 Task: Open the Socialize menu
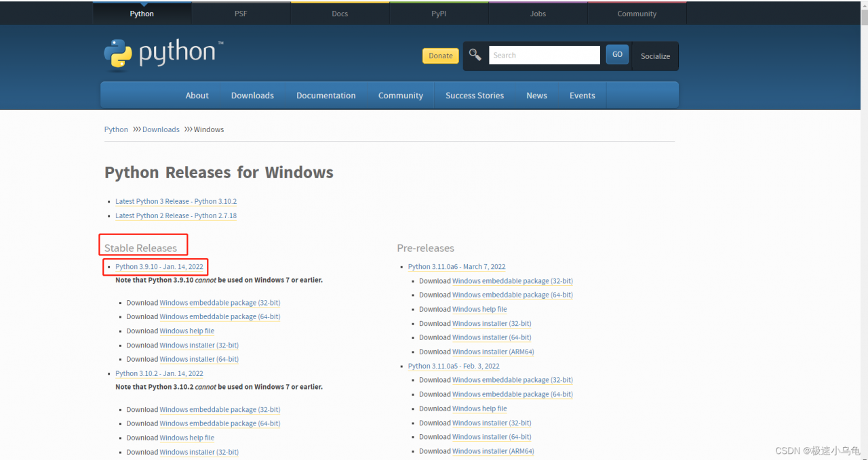(x=655, y=56)
